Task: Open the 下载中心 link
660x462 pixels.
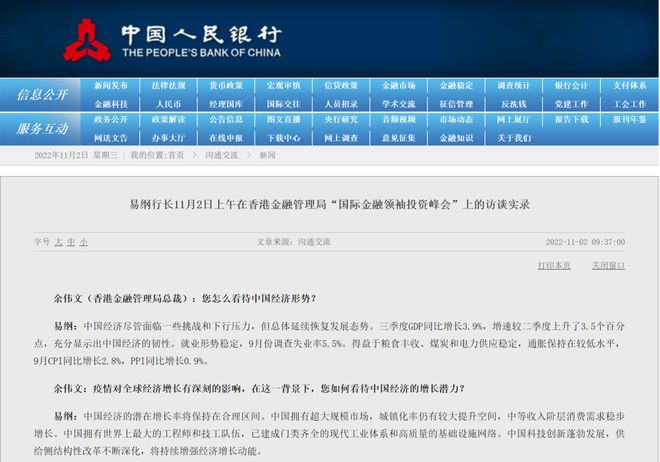Action: coord(283,138)
